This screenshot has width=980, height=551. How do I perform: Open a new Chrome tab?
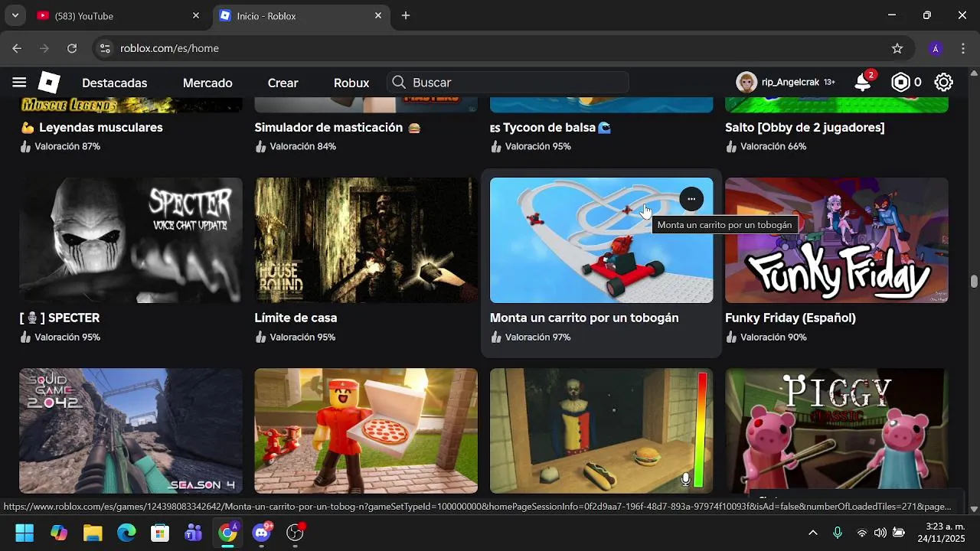(x=406, y=15)
